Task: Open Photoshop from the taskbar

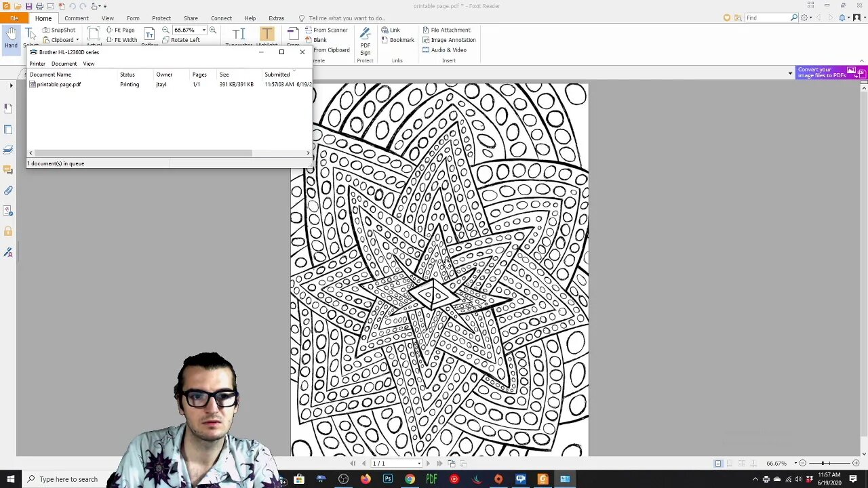Action: [x=387, y=479]
